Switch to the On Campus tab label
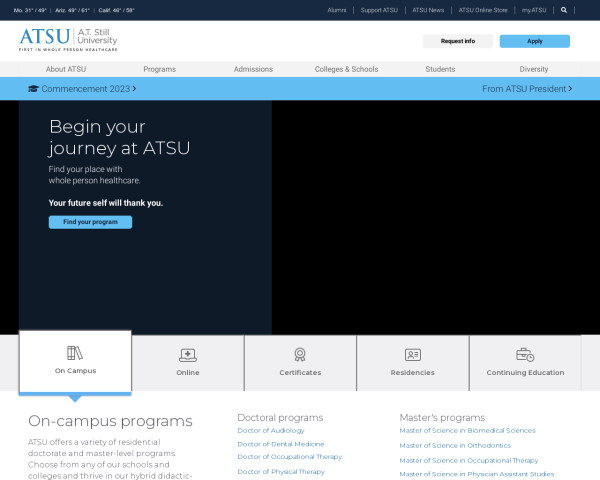Screen dimensions: 600x480 click(75, 371)
